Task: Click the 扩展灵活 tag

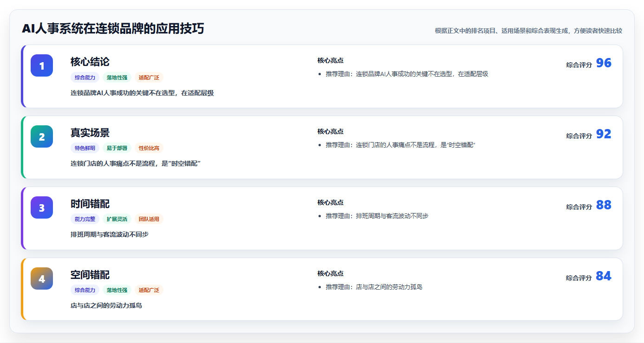Action: point(117,219)
